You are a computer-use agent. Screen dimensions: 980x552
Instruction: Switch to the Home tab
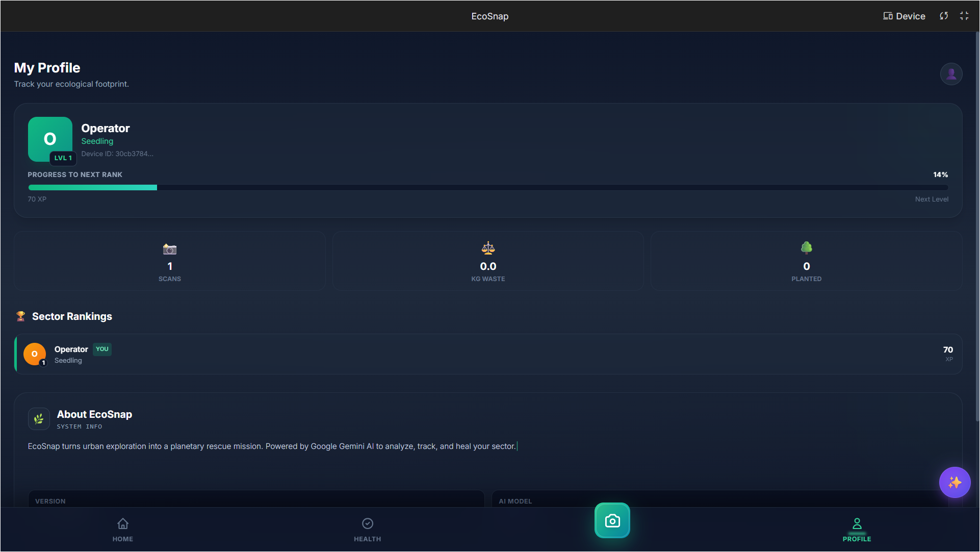122,530
